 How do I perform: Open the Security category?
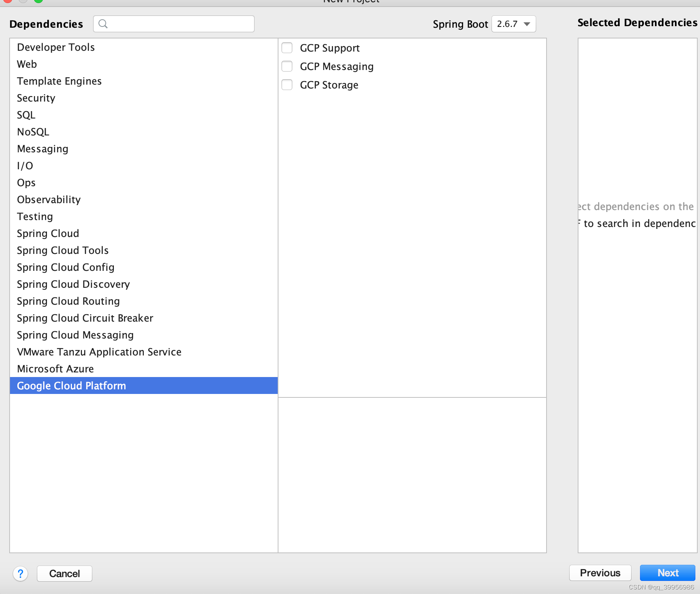[x=144, y=98]
